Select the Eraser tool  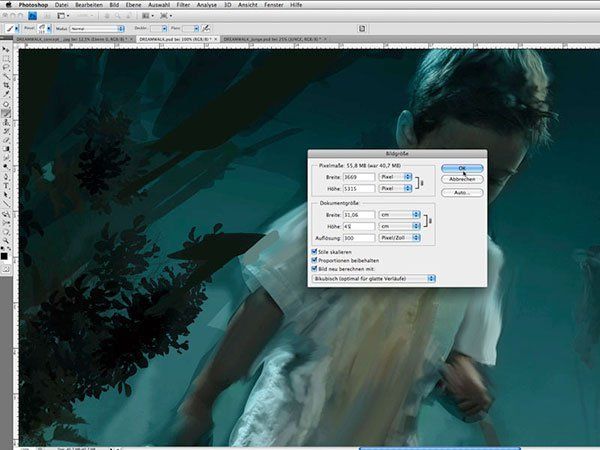click(6, 140)
